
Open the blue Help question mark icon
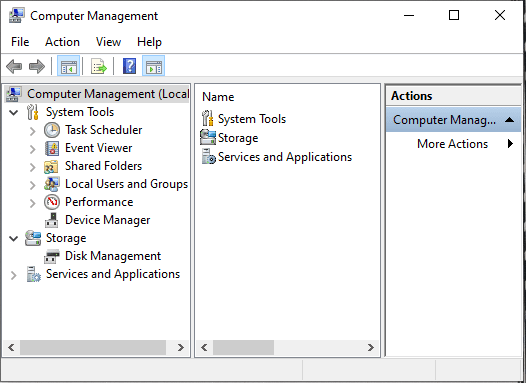(129, 66)
